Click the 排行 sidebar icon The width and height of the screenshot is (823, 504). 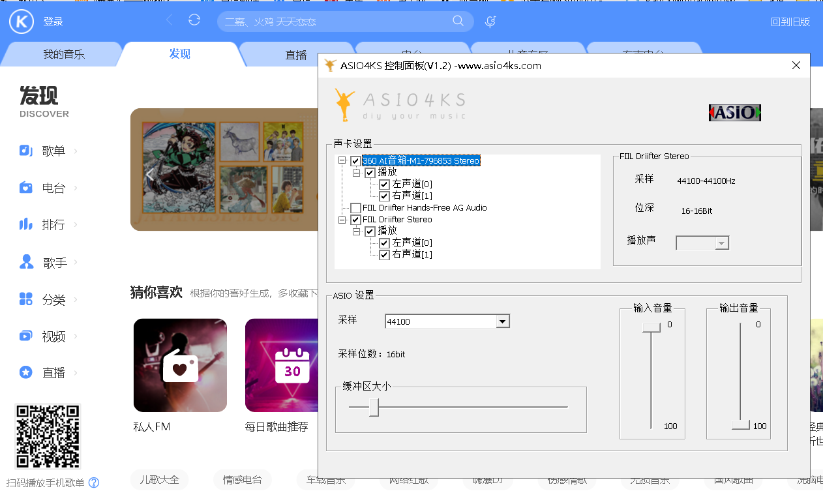pyautogui.click(x=26, y=224)
